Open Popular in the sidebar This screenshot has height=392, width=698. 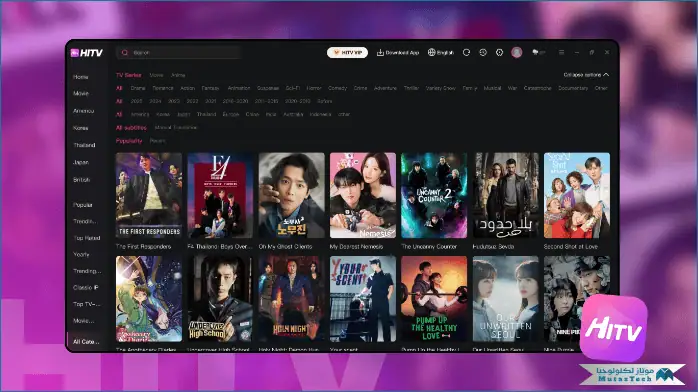point(83,205)
